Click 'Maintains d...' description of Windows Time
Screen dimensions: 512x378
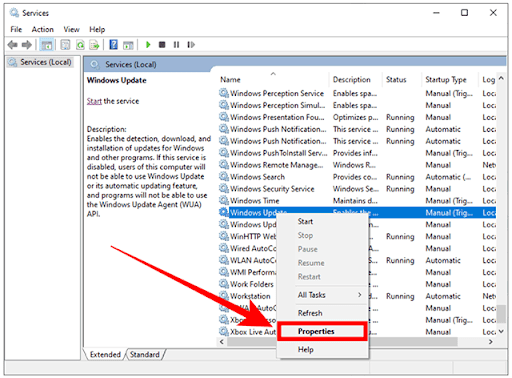(x=355, y=201)
